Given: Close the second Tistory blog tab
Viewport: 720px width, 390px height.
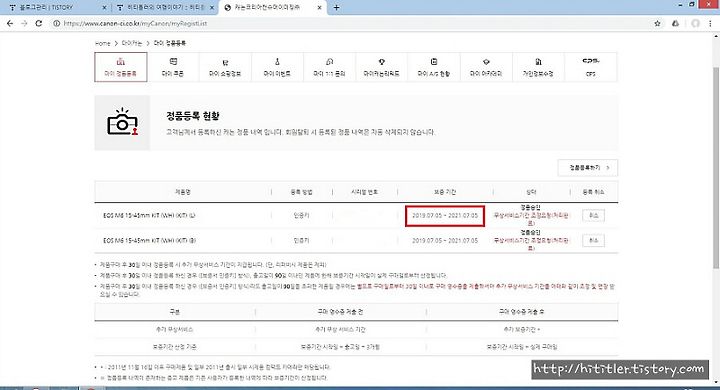Looking at the screenshot, I should [x=212, y=8].
